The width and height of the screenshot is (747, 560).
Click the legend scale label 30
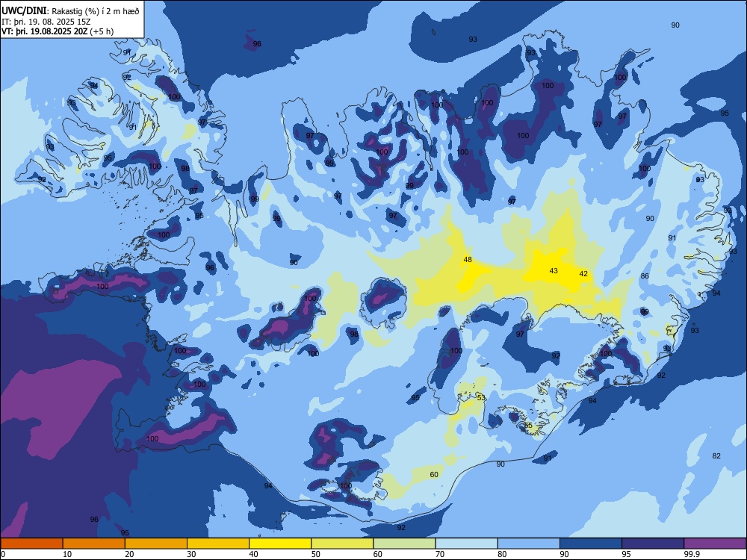tap(191, 554)
